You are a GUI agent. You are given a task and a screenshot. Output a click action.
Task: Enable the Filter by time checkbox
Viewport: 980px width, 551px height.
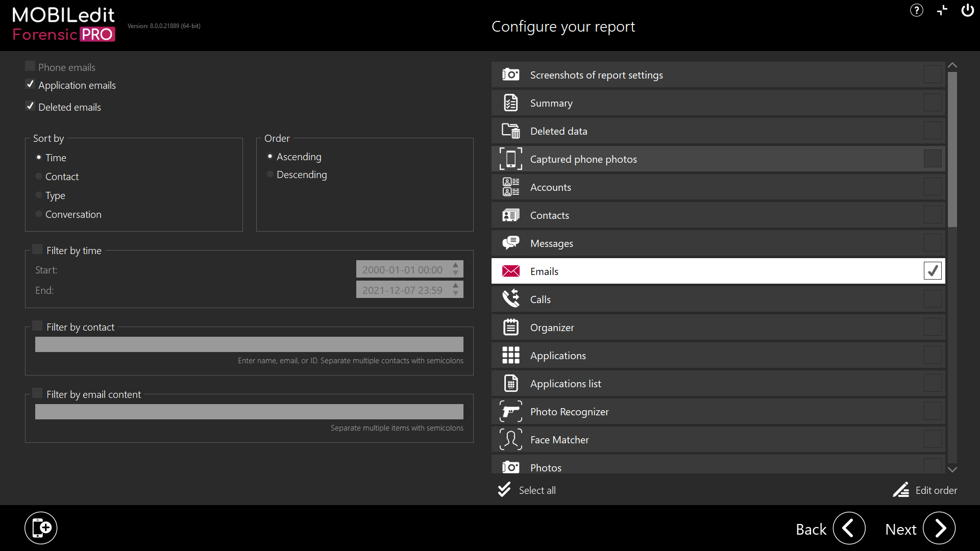tap(37, 249)
